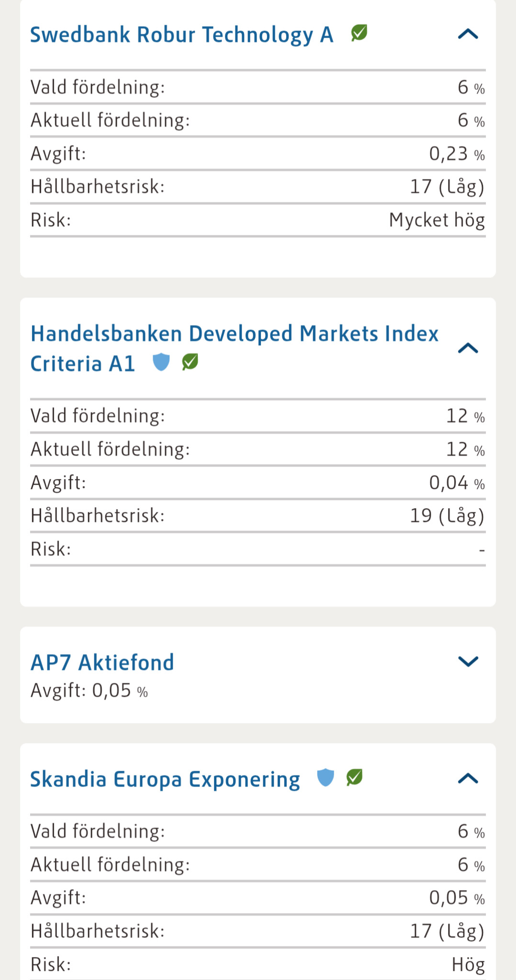Expand the AP7 Aktiefond card

point(468,661)
